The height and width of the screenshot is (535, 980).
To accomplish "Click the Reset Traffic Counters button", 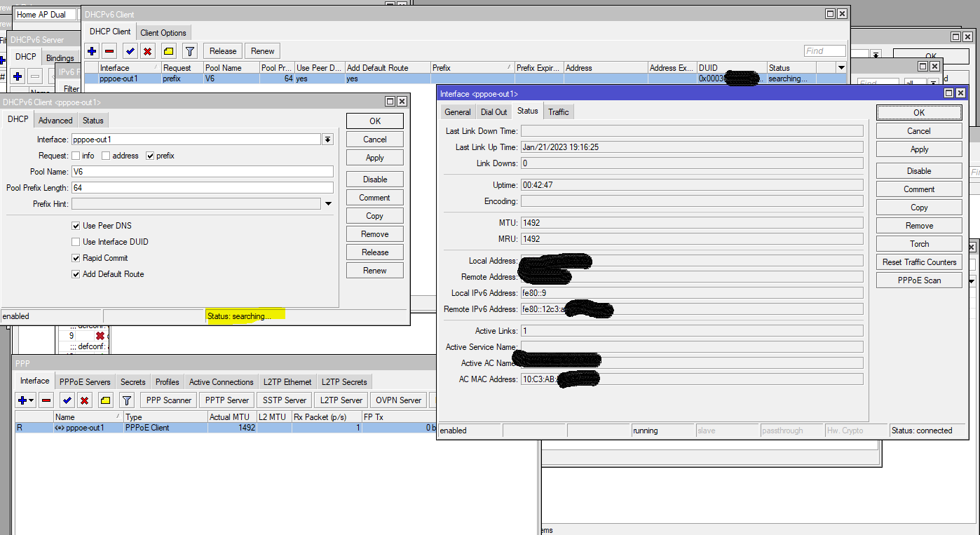I will 919,262.
